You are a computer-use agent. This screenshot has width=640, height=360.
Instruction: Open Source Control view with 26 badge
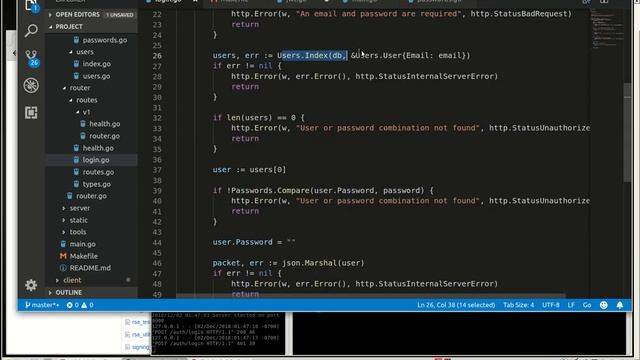[31, 58]
